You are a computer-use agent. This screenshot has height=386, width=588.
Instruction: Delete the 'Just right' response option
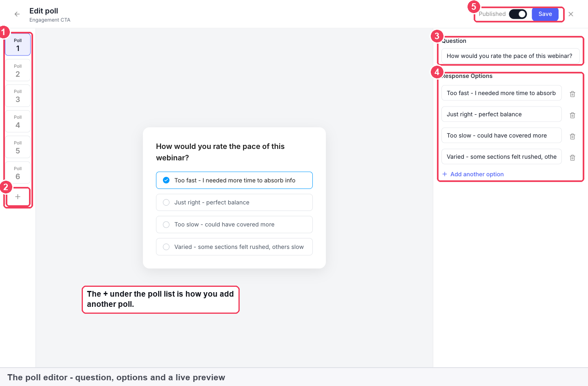tap(572, 115)
